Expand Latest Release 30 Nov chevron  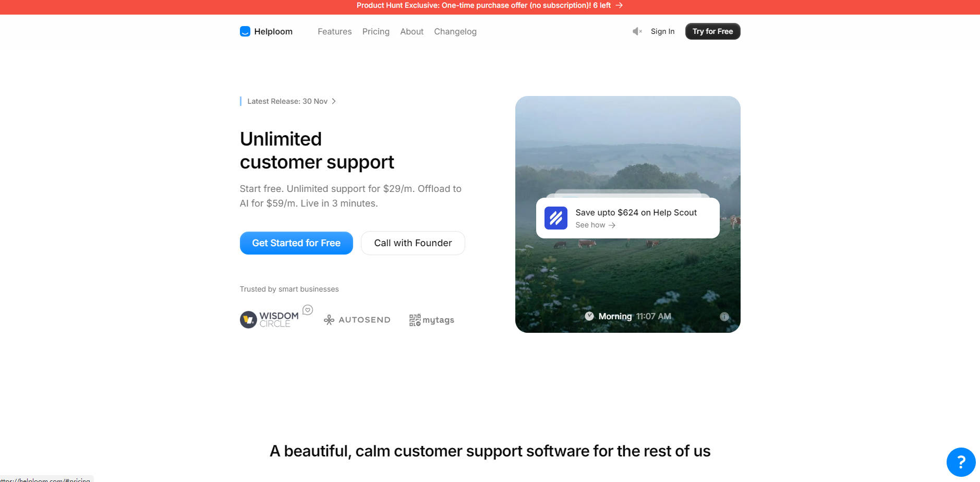(x=334, y=101)
